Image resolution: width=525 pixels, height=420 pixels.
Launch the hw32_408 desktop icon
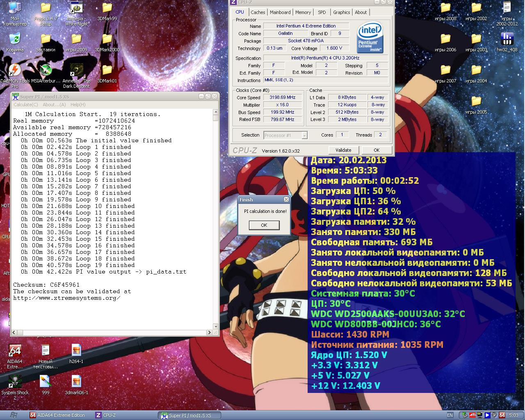pos(507,42)
